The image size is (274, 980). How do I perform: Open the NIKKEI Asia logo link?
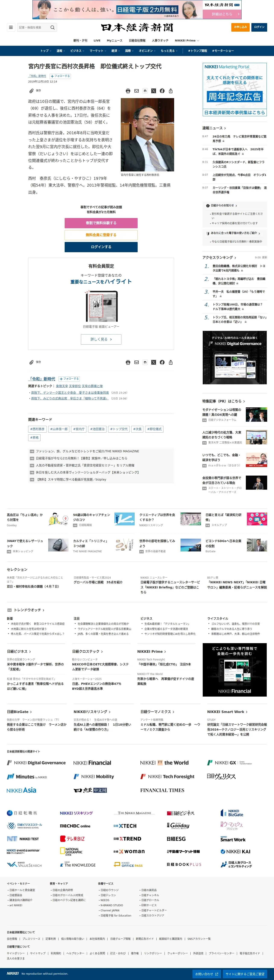coord(21,790)
